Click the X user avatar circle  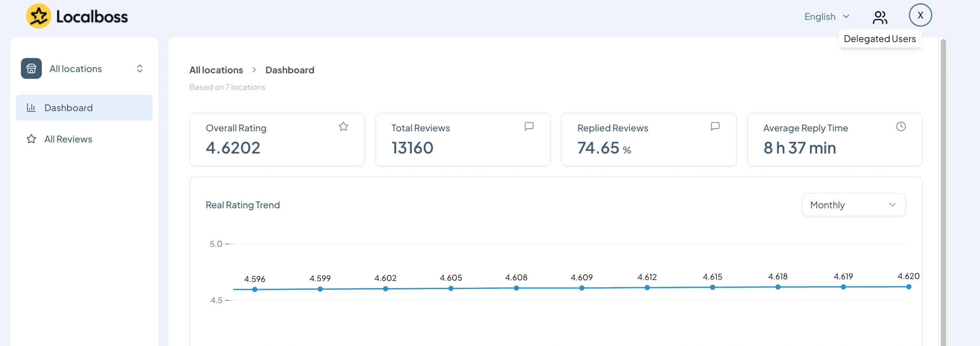920,15
